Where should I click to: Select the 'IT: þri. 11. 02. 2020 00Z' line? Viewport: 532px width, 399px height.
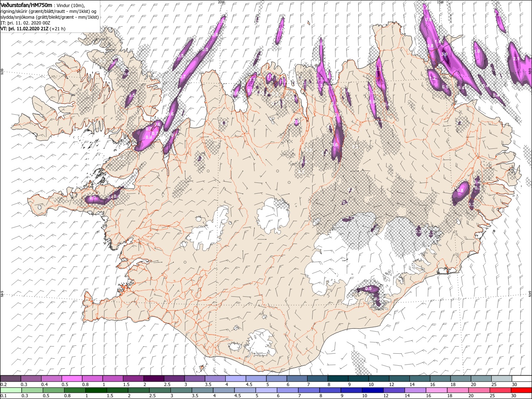click(25, 23)
